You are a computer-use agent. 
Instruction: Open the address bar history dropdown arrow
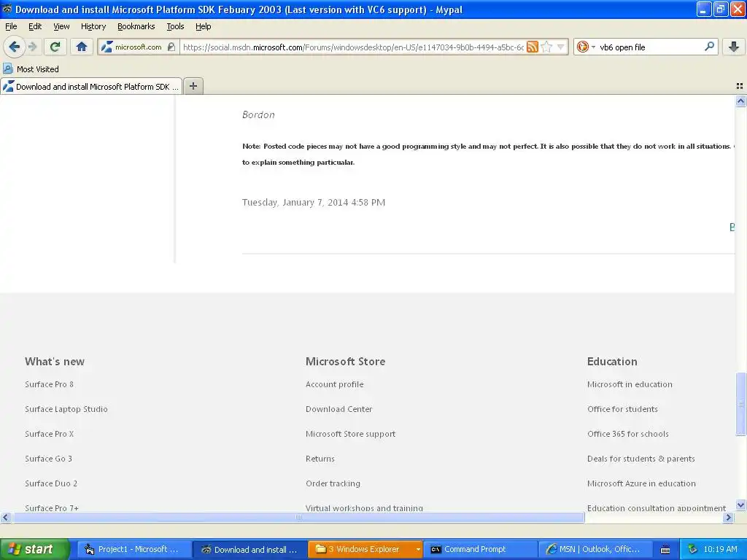click(x=561, y=47)
